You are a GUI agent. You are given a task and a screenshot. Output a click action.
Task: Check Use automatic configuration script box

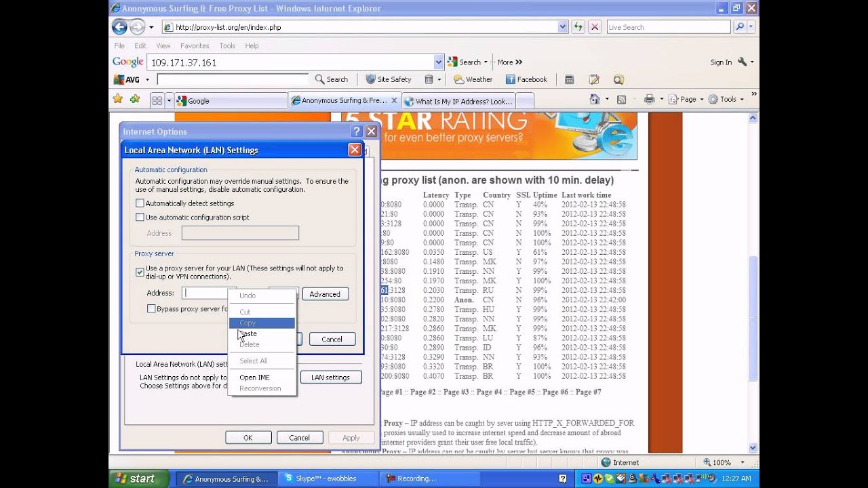point(140,218)
